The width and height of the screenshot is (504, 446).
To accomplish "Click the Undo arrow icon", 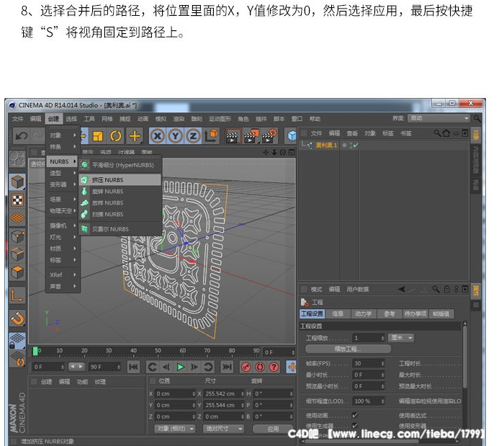I will 22,136.
